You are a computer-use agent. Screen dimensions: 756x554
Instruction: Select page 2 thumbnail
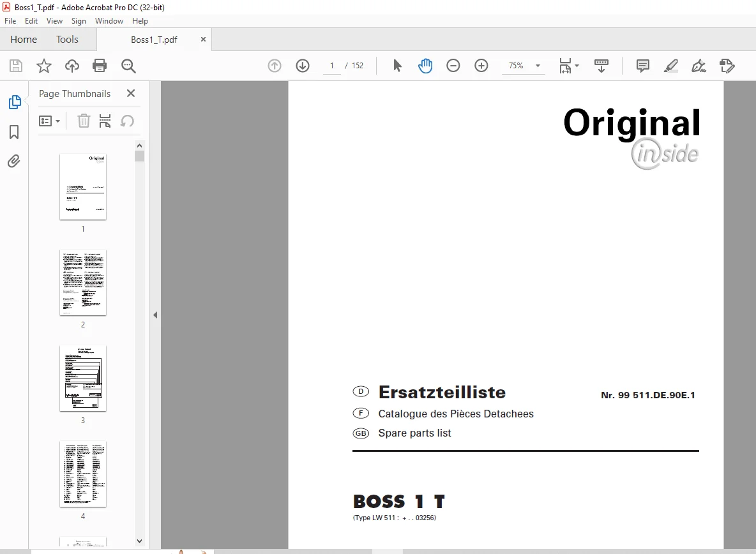83,283
